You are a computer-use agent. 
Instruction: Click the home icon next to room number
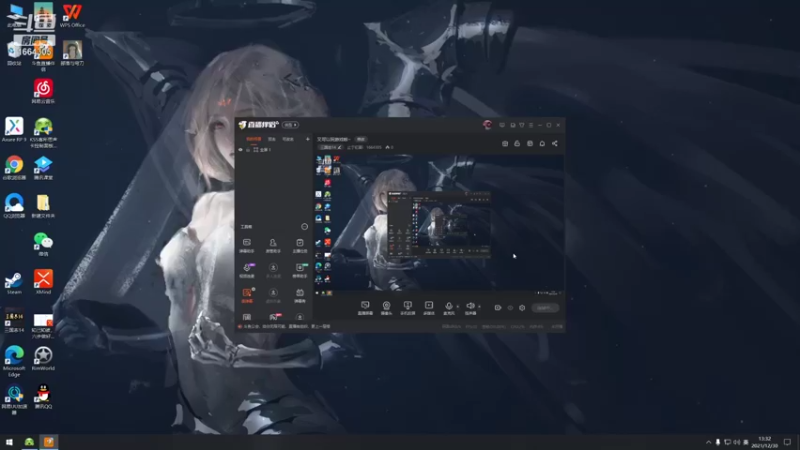click(x=388, y=147)
